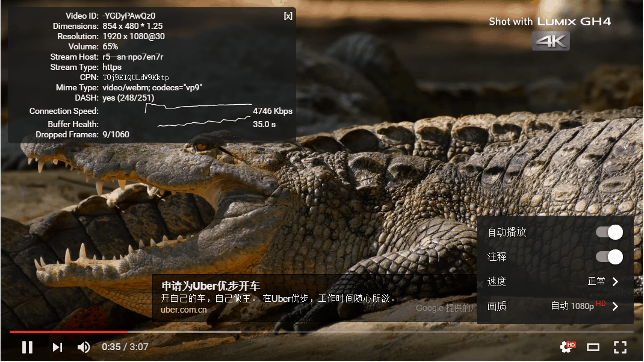Open the settings gear icon
Image resolution: width=644 pixels, height=362 pixels.
[x=568, y=347]
